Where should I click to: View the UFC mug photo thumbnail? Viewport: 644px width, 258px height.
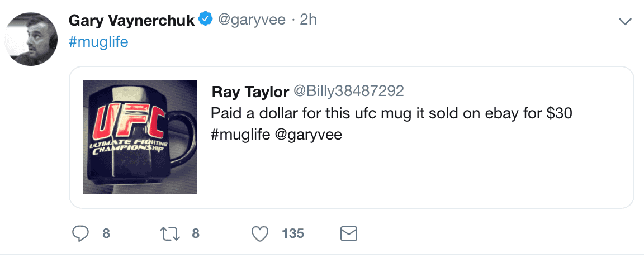(140, 137)
